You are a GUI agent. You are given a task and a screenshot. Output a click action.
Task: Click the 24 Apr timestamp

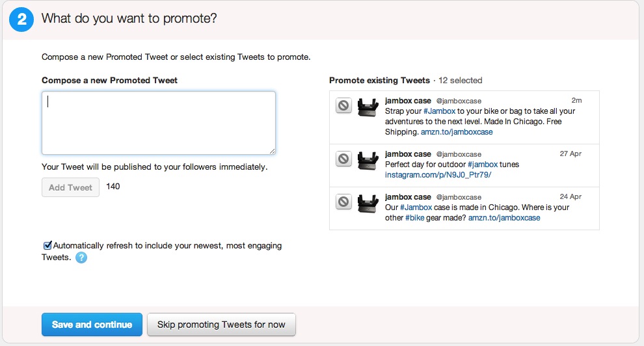pos(570,196)
